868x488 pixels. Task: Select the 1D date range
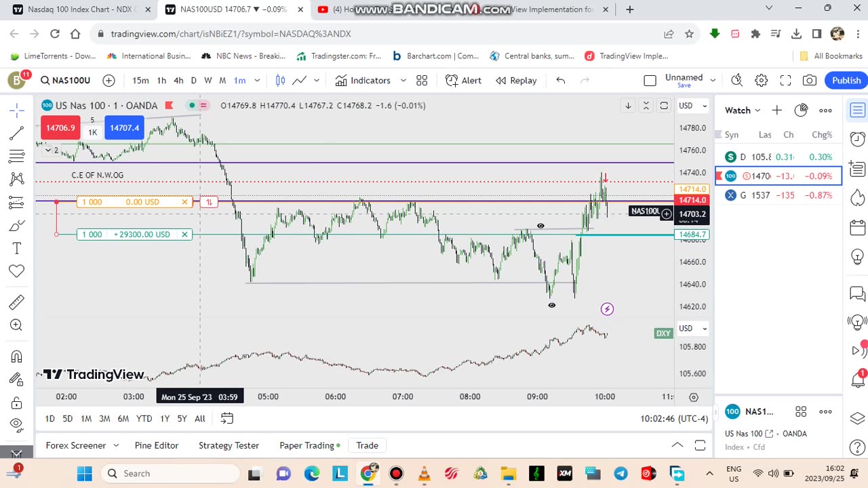(50, 418)
